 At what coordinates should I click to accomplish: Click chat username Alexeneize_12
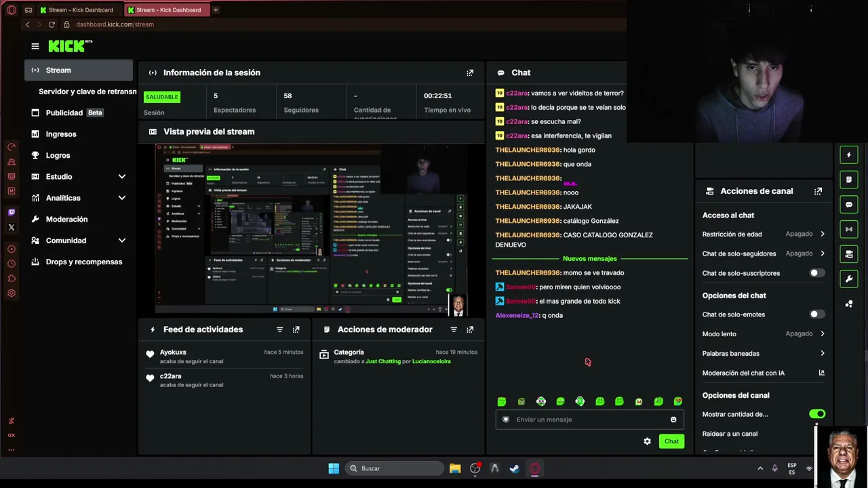(x=517, y=315)
